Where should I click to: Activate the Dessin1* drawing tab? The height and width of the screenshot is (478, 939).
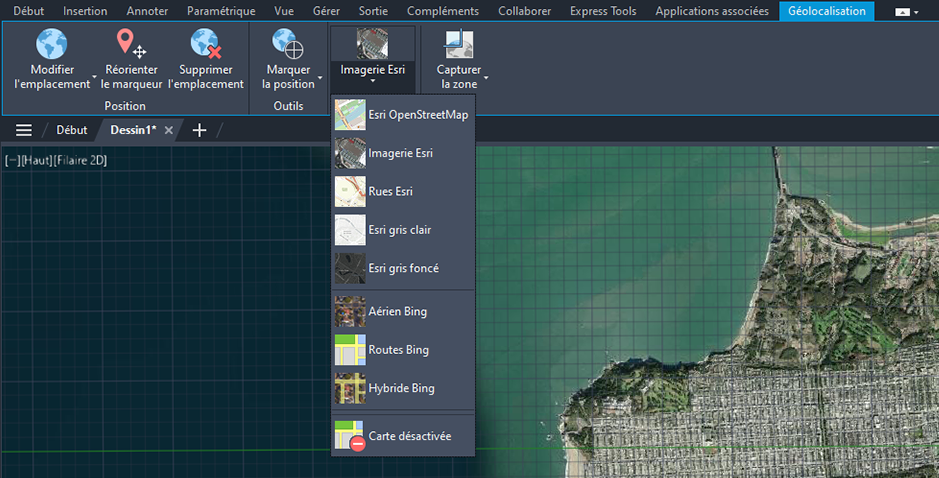[133, 130]
